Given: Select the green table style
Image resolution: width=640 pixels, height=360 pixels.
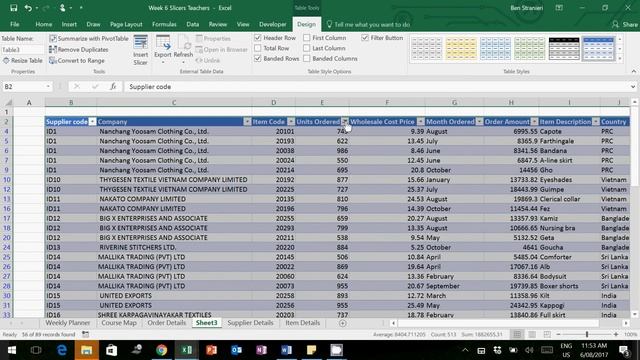Looking at the screenshot, I should [529, 49].
